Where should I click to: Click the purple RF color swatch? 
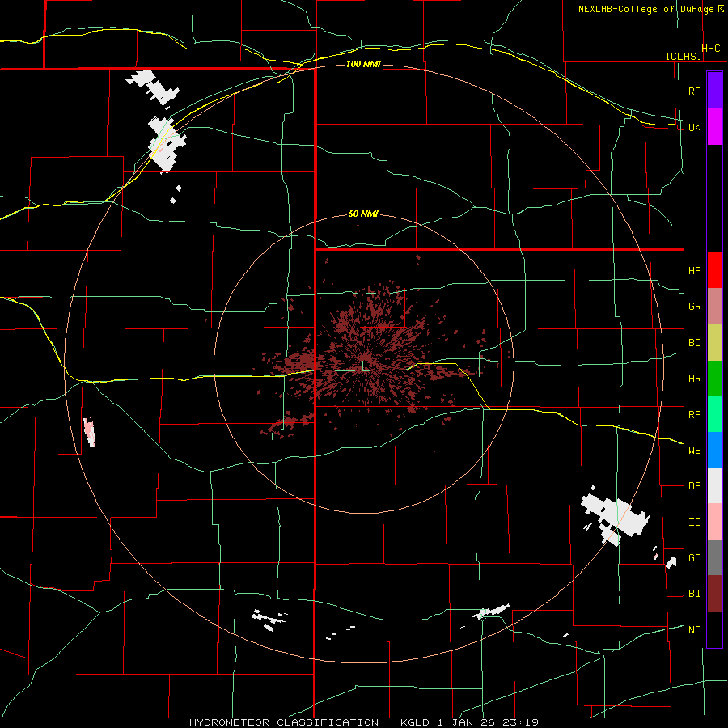click(x=714, y=91)
